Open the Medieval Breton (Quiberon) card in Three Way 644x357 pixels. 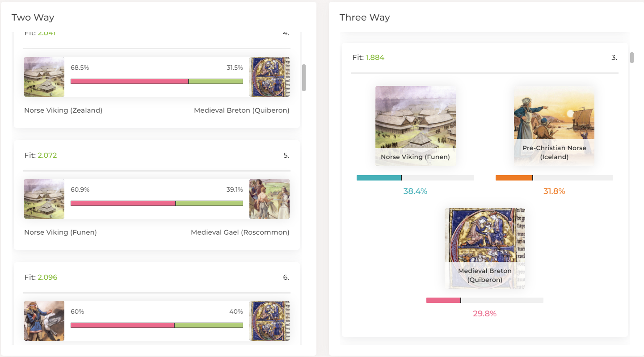[485, 248]
